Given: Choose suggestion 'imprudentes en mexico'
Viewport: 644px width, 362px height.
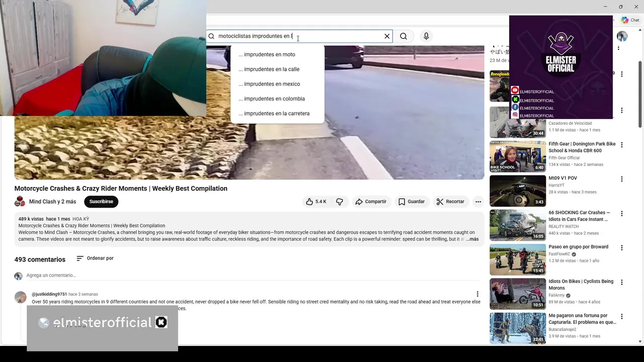Looking at the screenshot, I should (277, 84).
